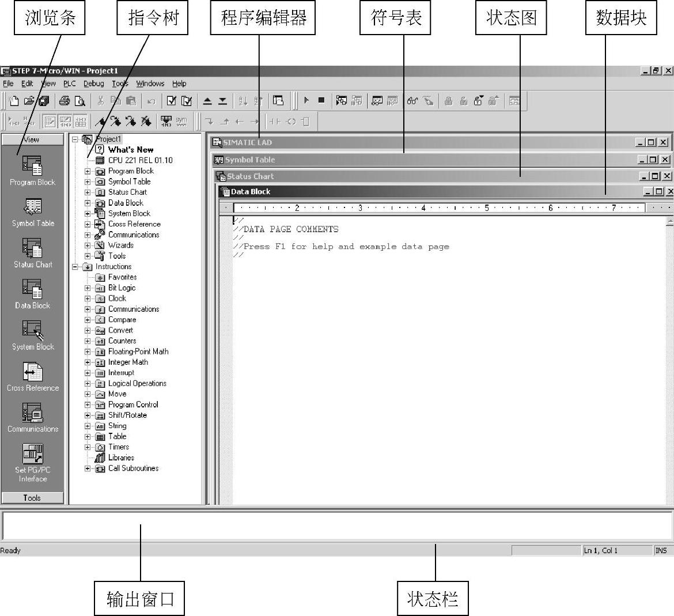Expand the Compare instruction folder
Screen dimensions: 674x616
click(x=88, y=320)
